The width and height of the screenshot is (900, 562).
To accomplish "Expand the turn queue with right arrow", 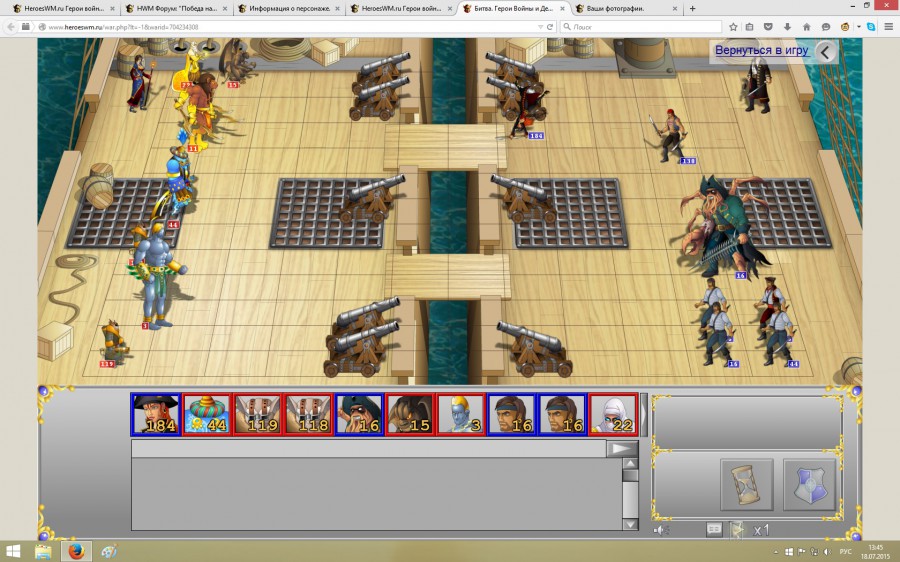I will click(x=644, y=414).
